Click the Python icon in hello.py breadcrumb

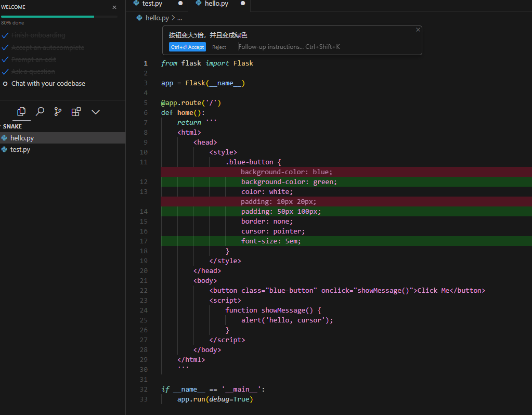(139, 18)
